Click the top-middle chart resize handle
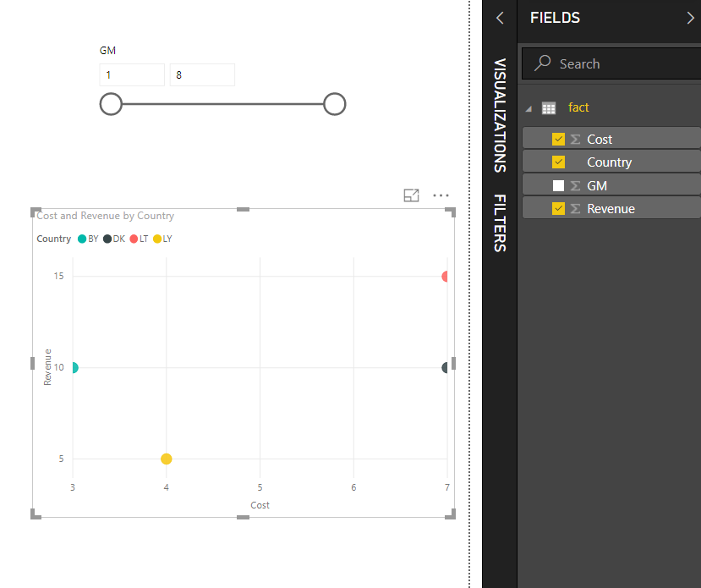Image resolution: width=701 pixels, height=588 pixels. (x=243, y=209)
